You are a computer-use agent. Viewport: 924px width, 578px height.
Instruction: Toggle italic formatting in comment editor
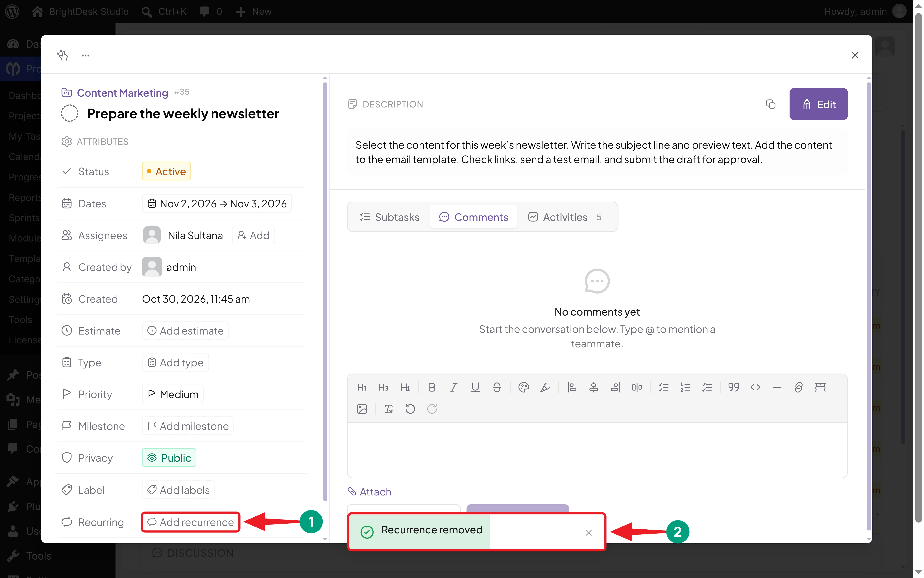click(453, 387)
